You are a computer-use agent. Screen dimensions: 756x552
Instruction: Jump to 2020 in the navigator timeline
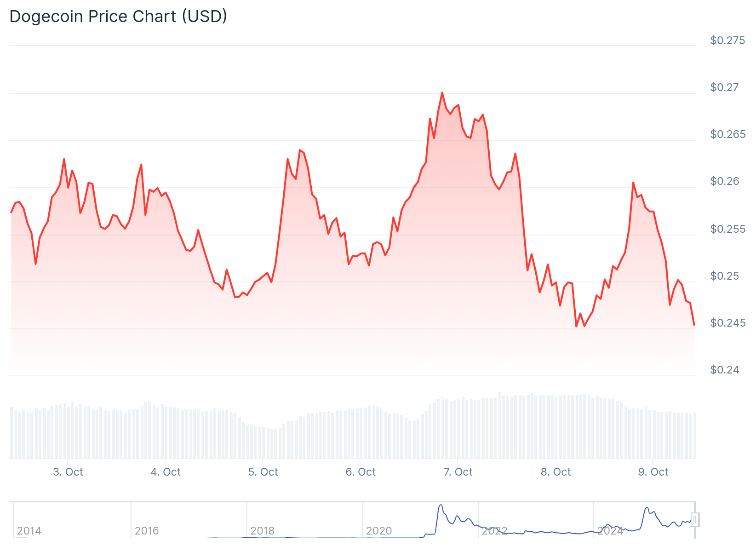[379, 531]
